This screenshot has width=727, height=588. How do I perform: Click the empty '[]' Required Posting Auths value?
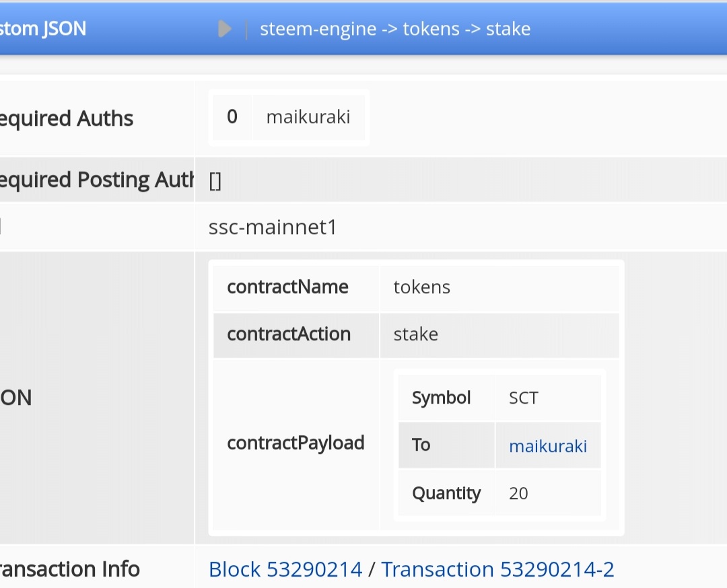point(215,181)
